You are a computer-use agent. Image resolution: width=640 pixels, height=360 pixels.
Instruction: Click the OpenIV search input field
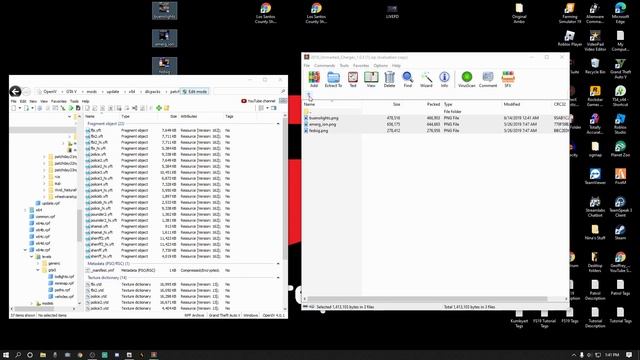tap(246, 91)
